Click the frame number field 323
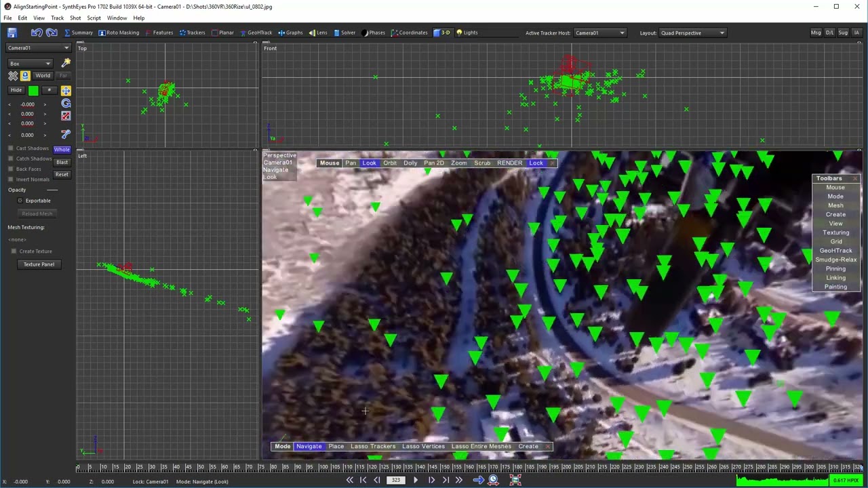868x488 pixels. (x=395, y=481)
